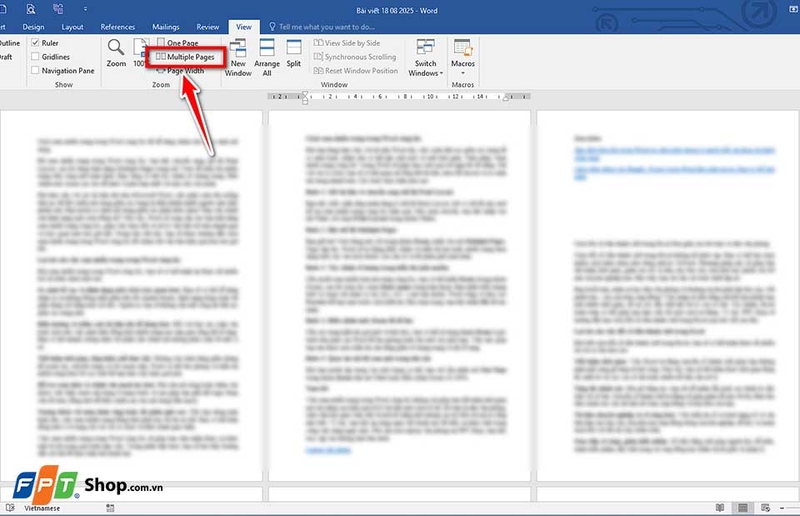Enable the Navigation Pane checkbox
The height and width of the screenshot is (516, 800).
click(35, 70)
